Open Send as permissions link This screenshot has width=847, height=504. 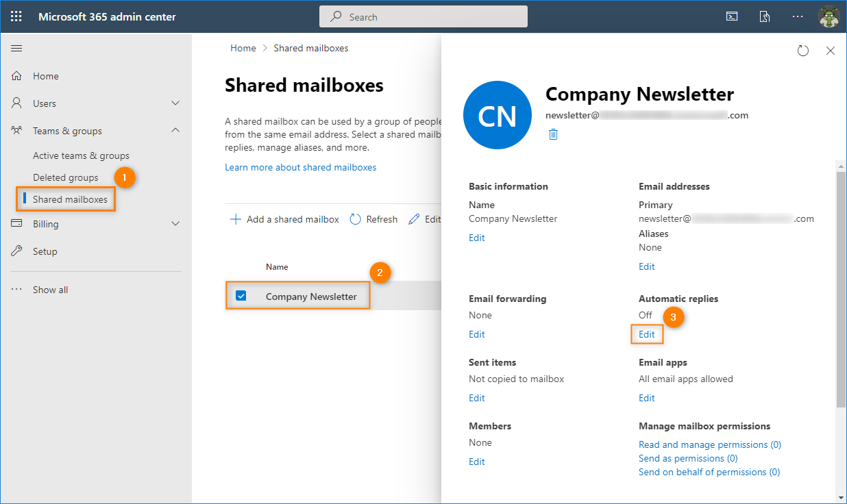point(688,458)
